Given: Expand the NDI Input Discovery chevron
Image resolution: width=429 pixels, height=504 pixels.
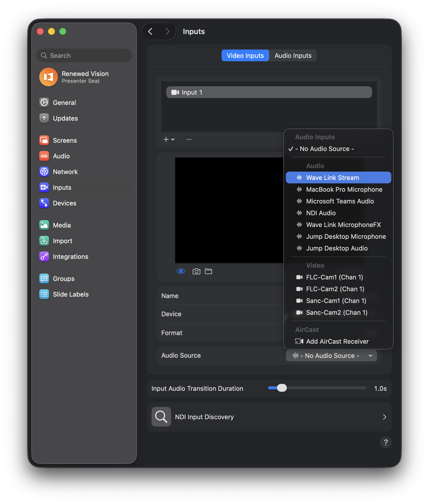Looking at the screenshot, I should [384, 417].
